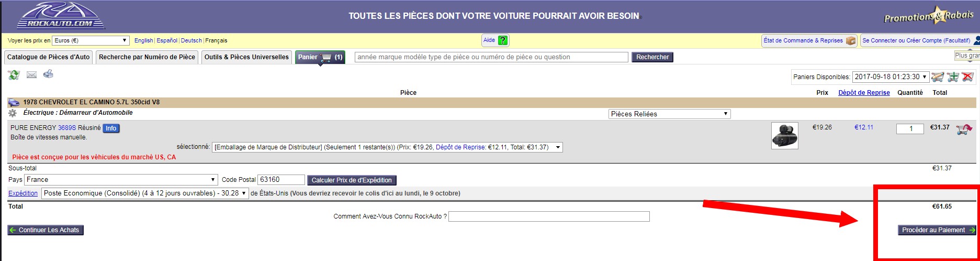Delete cart with red X cart icon
The image size is (980, 261).
[x=967, y=77]
